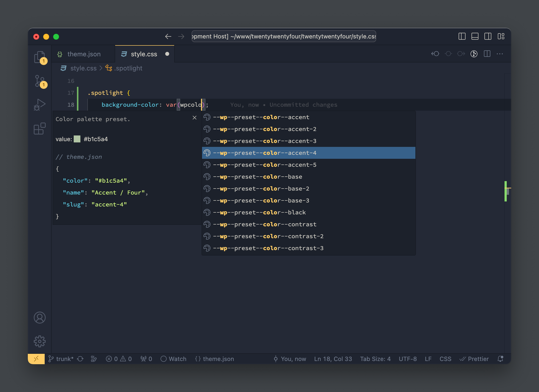Select the --wp--preset--color--base suggestion
The height and width of the screenshot is (392, 539).
[258, 177]
